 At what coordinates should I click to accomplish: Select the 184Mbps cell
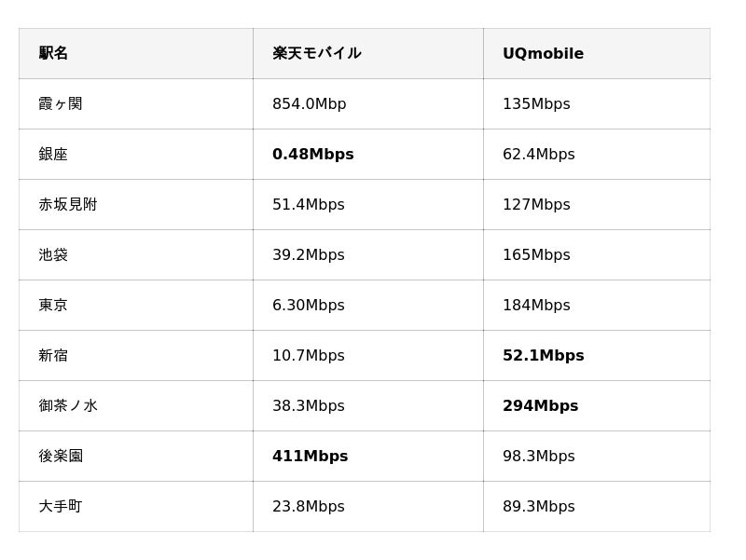point(536,305)
